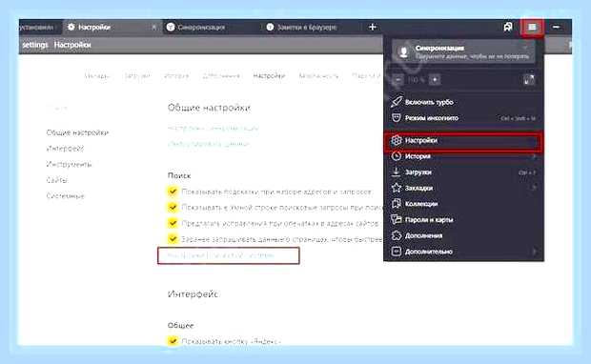Click the Заметки в браузере tab favicon
This screenshot has width=591, height=364.
(x=270, y=27)
